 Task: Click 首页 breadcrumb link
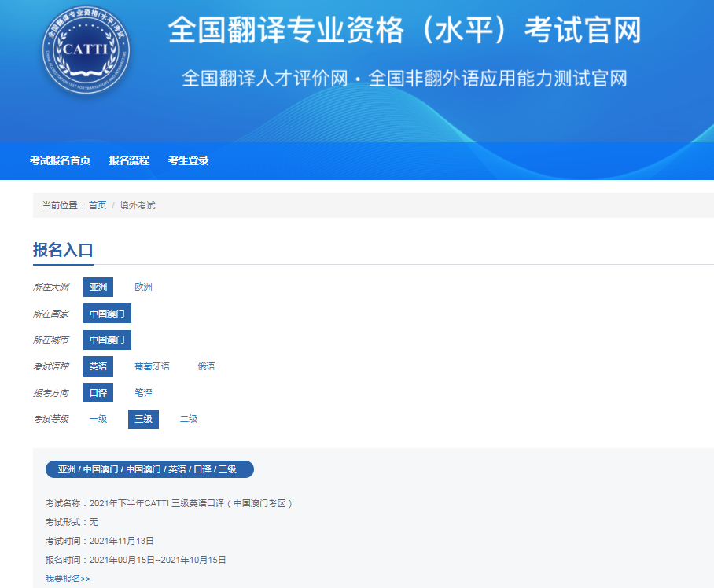coord(98,205)
